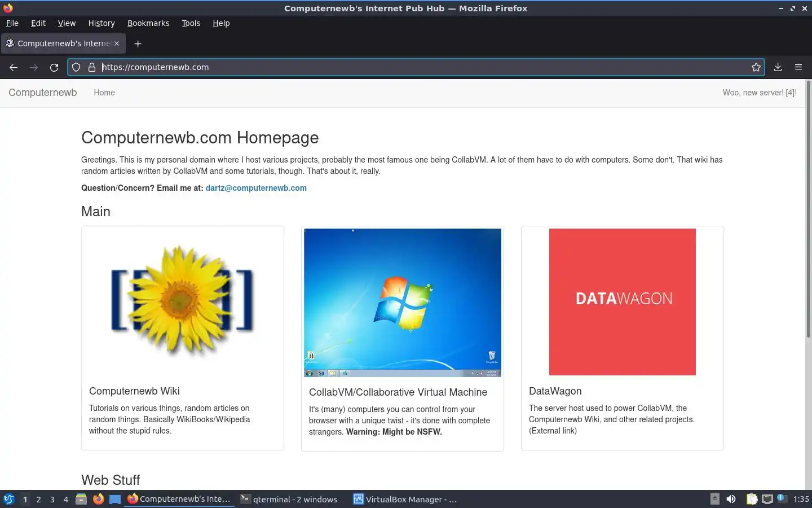Launch file manager from the panel
812x508 pixels.
81,499
